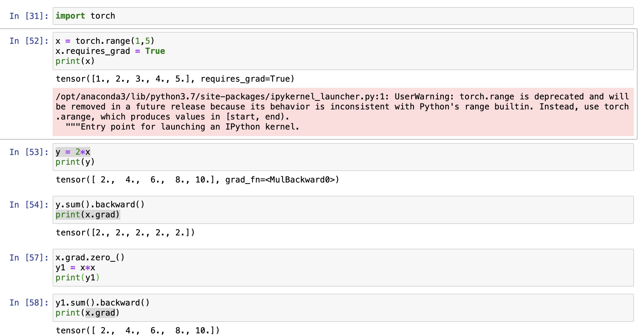Image resolution: width=644 pixels, height=336 pixels.
Task: Click the grad_fn=<MulBackward0> output line
Action: tap(198, 180)
